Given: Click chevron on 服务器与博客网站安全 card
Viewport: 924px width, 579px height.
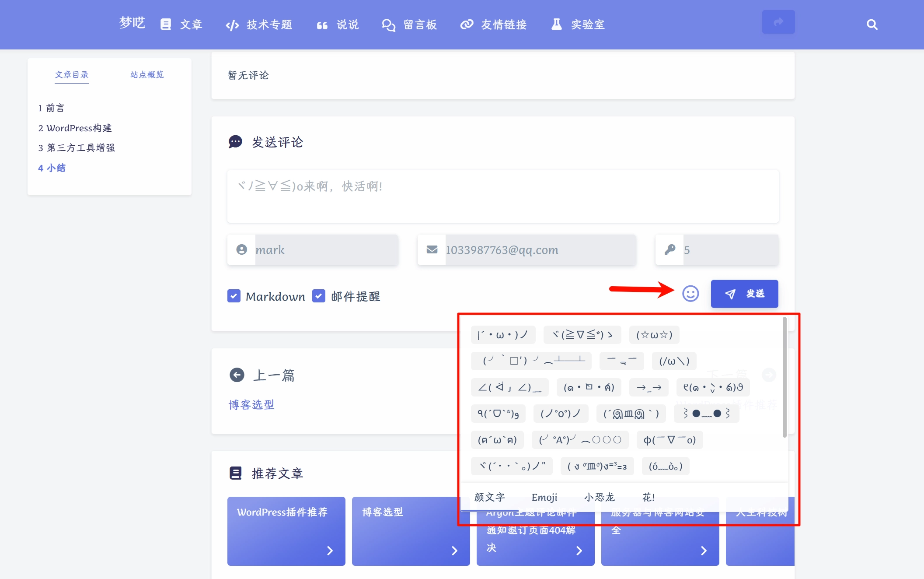Looking at the screenshot, I should tap(704, 551).
